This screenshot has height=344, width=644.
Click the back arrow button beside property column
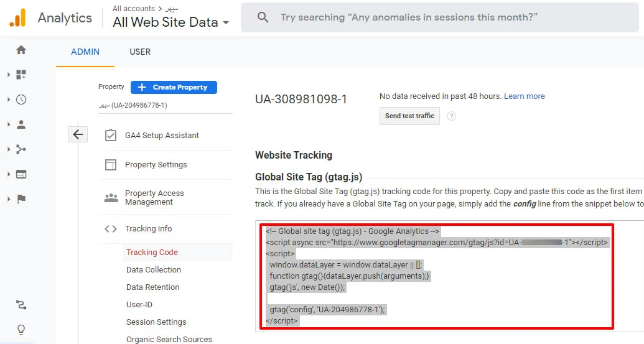point(78,134)
